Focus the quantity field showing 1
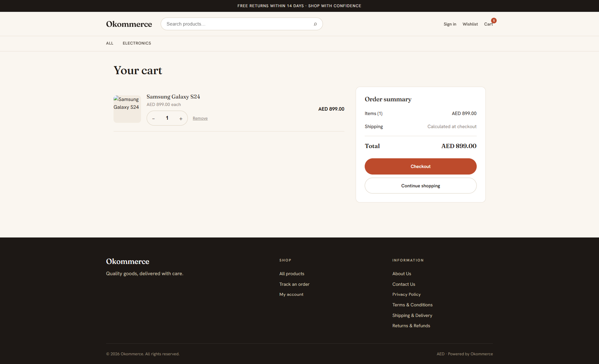Screen dimensions: 599x364 point(167,118)
